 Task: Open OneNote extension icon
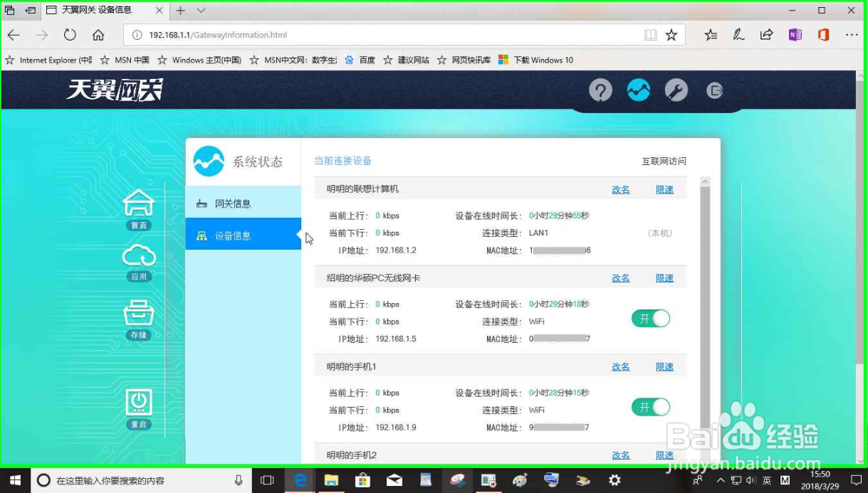point(795,35)
